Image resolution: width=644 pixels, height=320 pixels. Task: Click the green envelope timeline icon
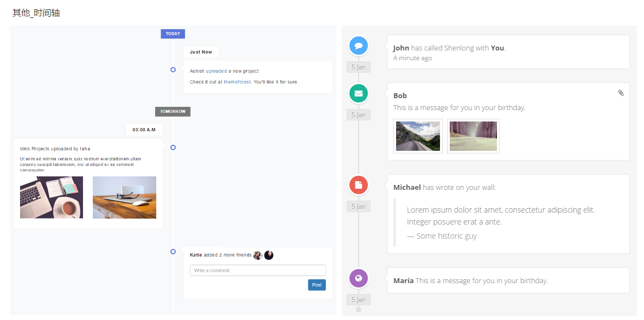click(x=358, y=93)
